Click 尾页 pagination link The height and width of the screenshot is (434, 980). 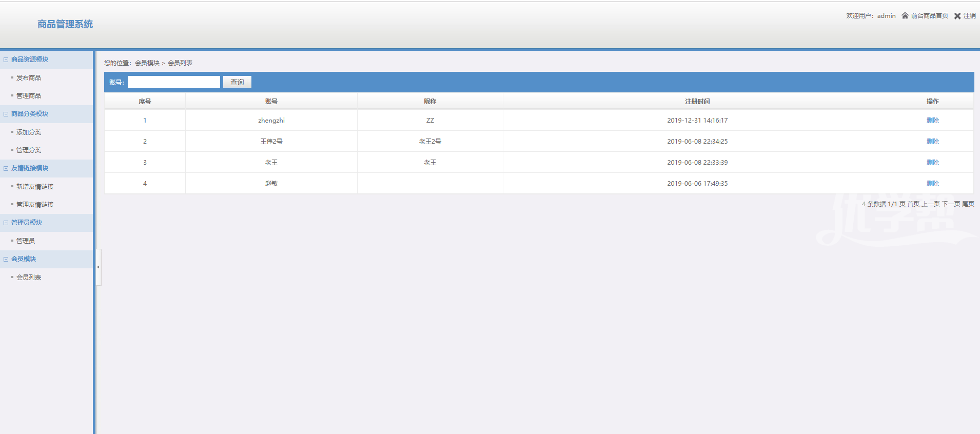coord(968,204)
